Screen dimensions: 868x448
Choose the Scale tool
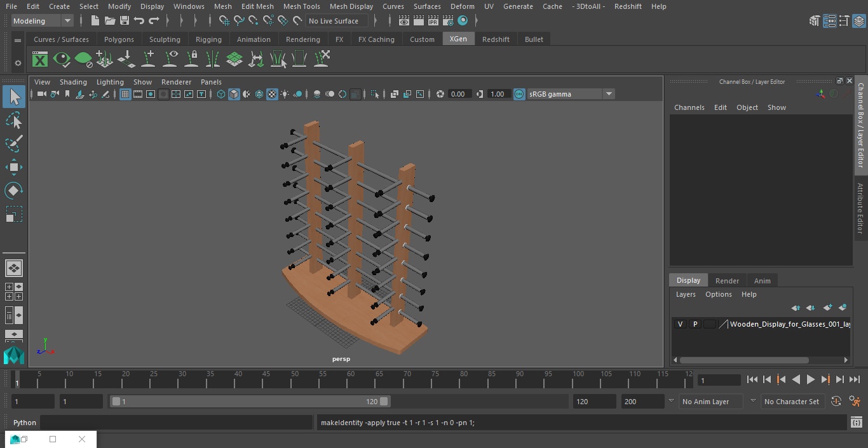coord(14,214)
